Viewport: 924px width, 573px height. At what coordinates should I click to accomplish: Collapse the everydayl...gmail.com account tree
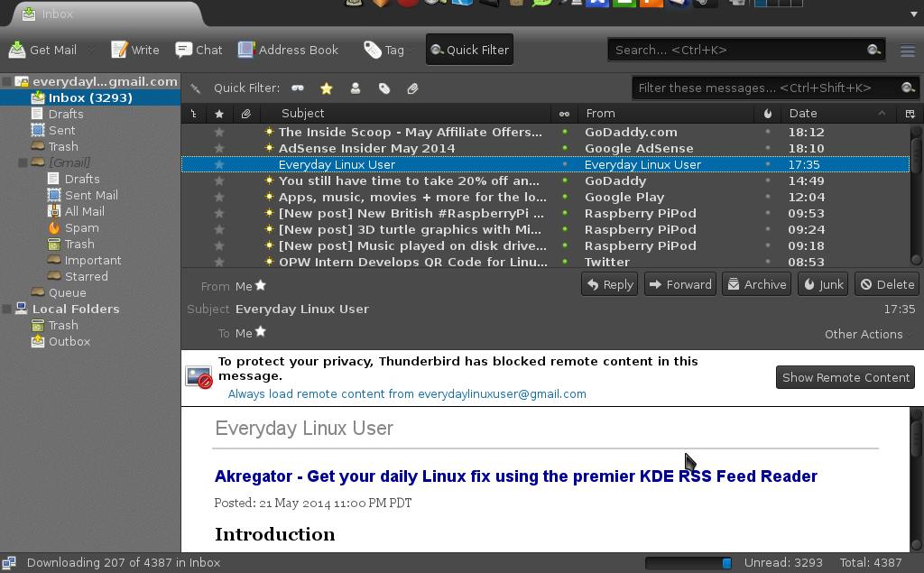point(6,81)
